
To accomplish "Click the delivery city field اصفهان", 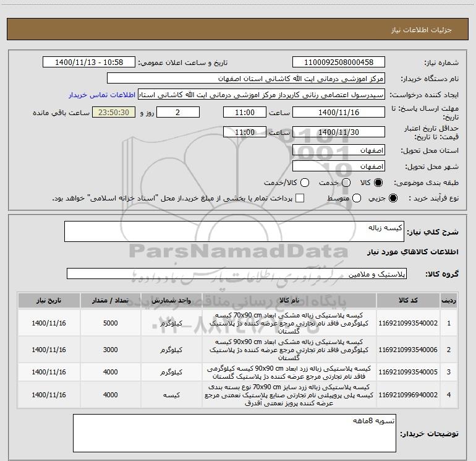I will [x=339, y=166].
